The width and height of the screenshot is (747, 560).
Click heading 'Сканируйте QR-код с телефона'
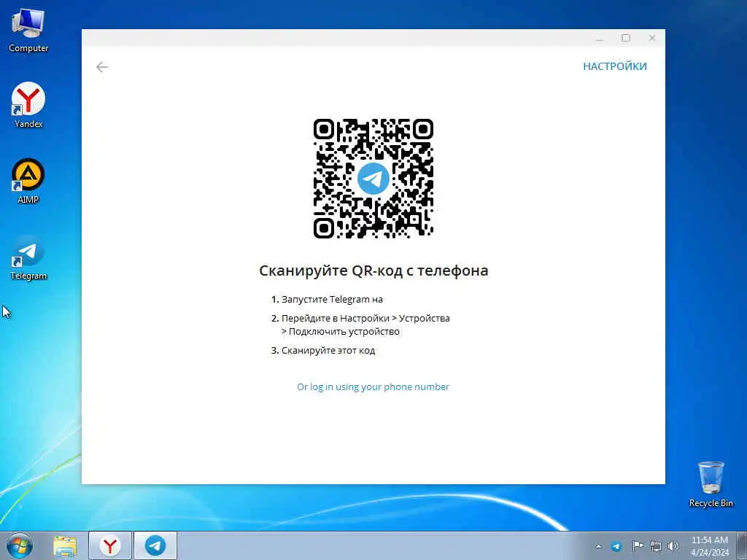pos(373,271)
